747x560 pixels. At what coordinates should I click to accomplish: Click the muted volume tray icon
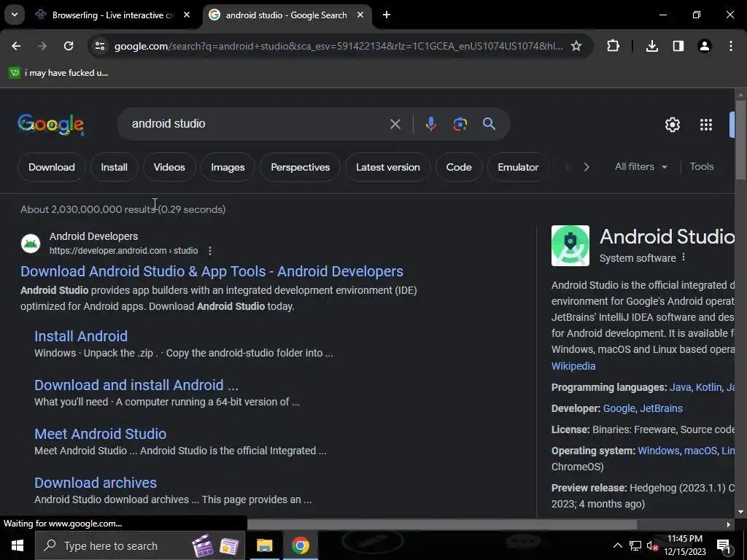[653, 545]
